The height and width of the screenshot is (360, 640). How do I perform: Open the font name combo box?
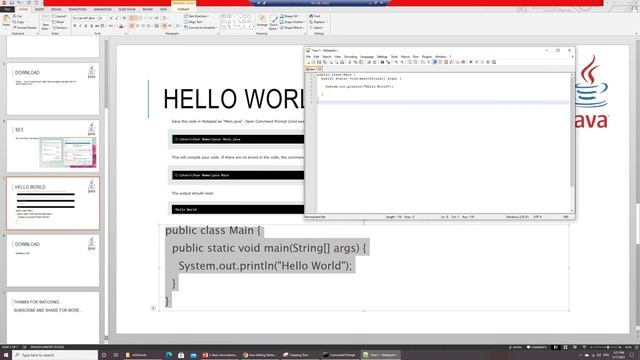[84, 18]
